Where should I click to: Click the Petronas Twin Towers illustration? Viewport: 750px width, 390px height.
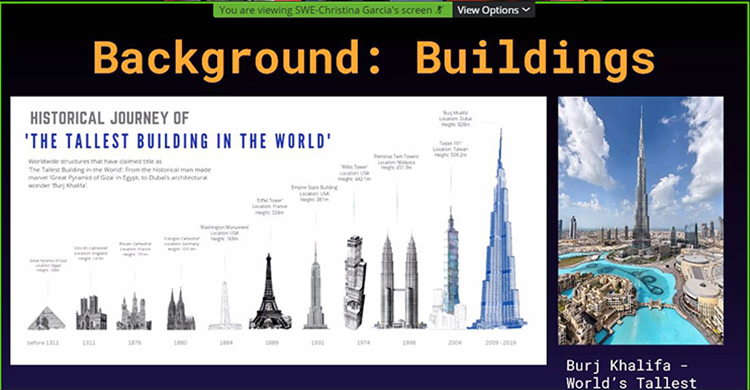coord(399,281)
